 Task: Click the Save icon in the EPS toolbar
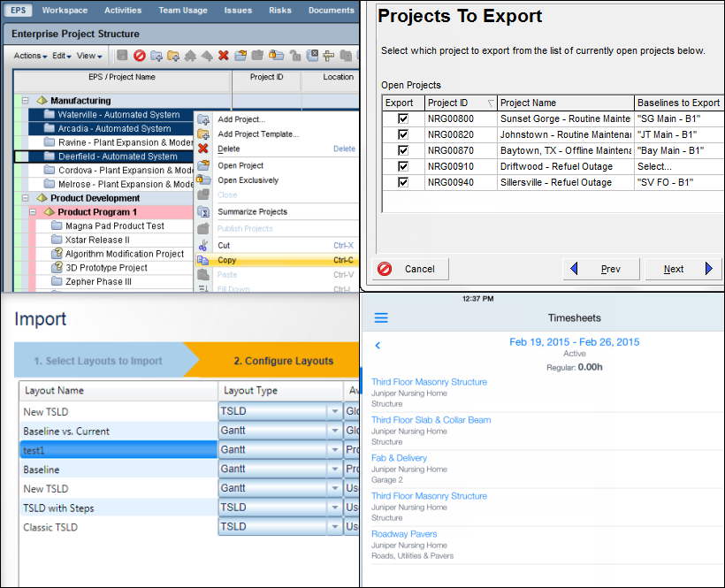pos(120,55)
